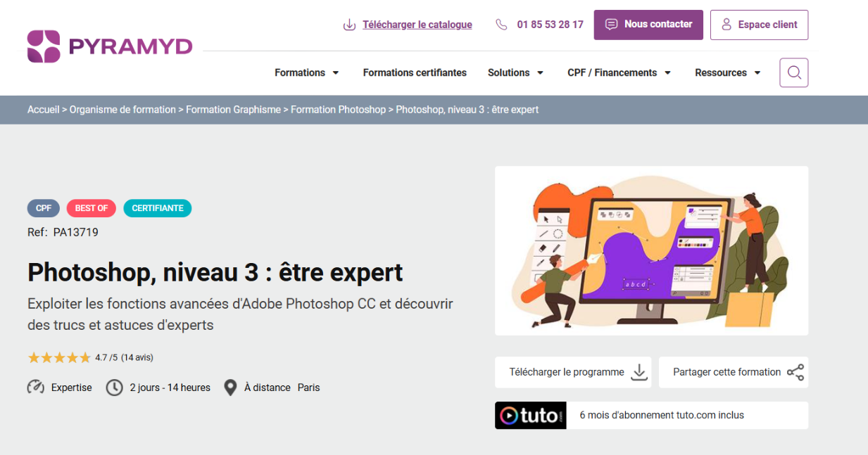Click the download icon beside Télécharger le programme
Image resolution: width=868 pixels, height=455 pixels.
[x=639, y=373]
